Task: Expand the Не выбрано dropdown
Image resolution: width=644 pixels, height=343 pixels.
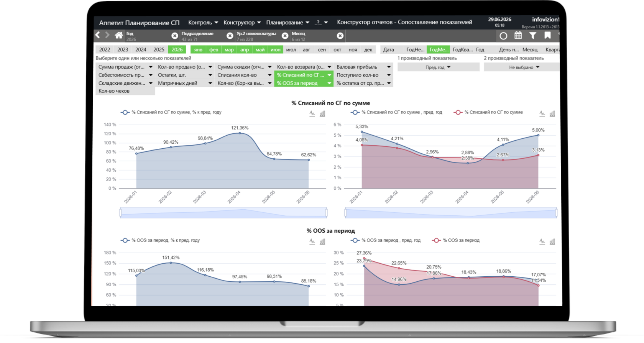Action: click(x=524, y=67)
